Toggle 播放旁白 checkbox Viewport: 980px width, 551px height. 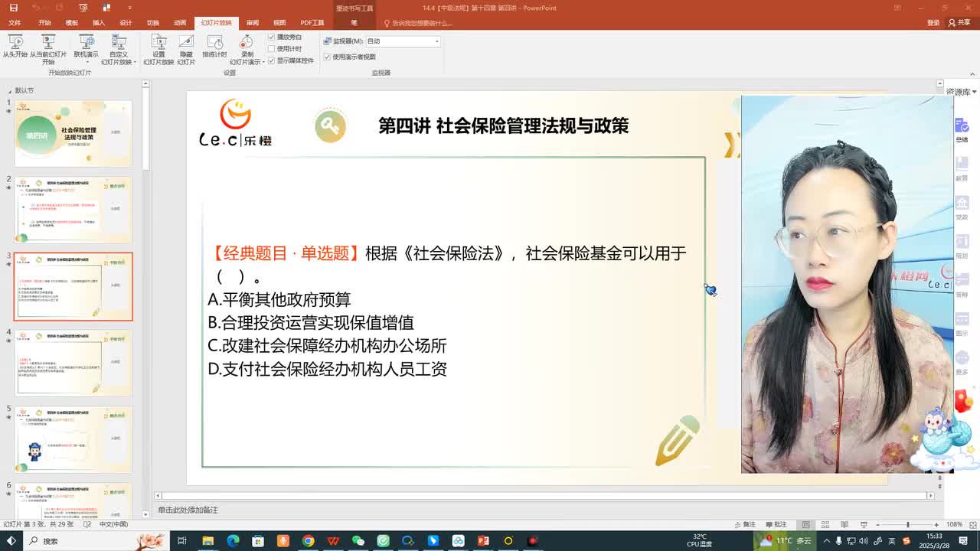click(x=271, y=37)
